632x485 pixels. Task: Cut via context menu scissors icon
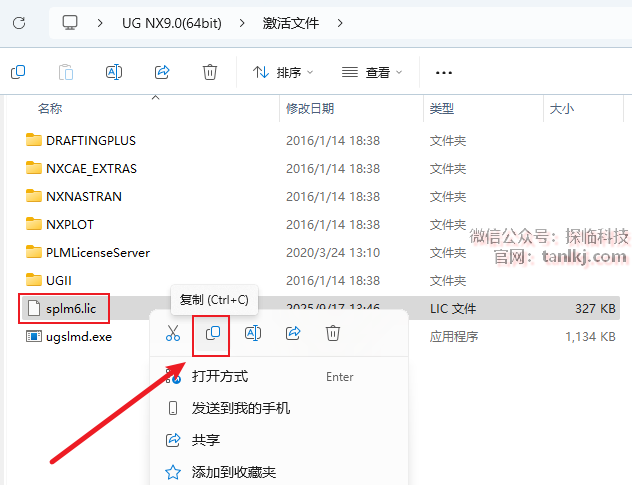pos(173,333)
